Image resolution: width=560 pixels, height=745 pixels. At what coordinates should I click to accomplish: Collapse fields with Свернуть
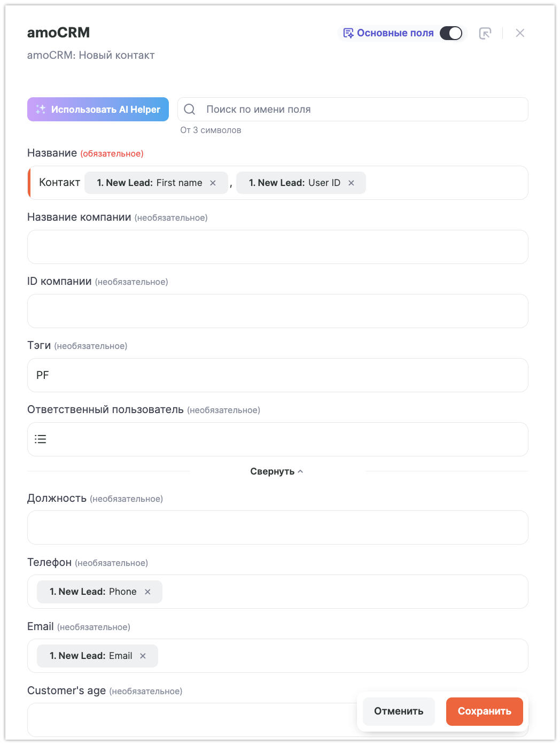277,471
